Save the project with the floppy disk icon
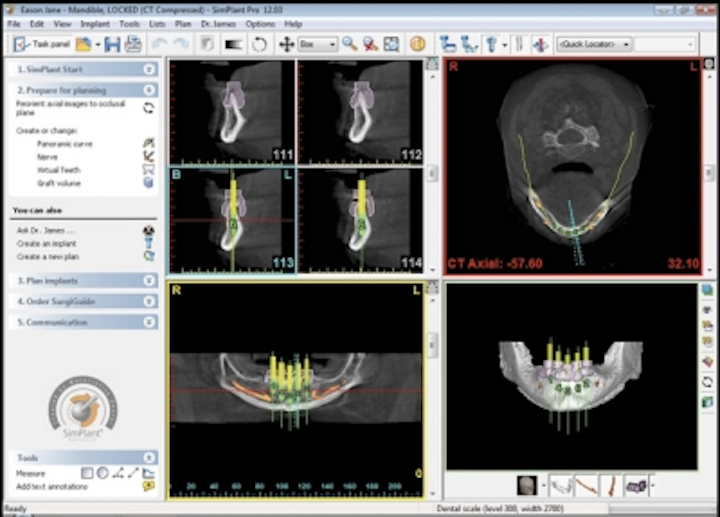The width and height of the screenshot is (720, 517). pos(112,44)
